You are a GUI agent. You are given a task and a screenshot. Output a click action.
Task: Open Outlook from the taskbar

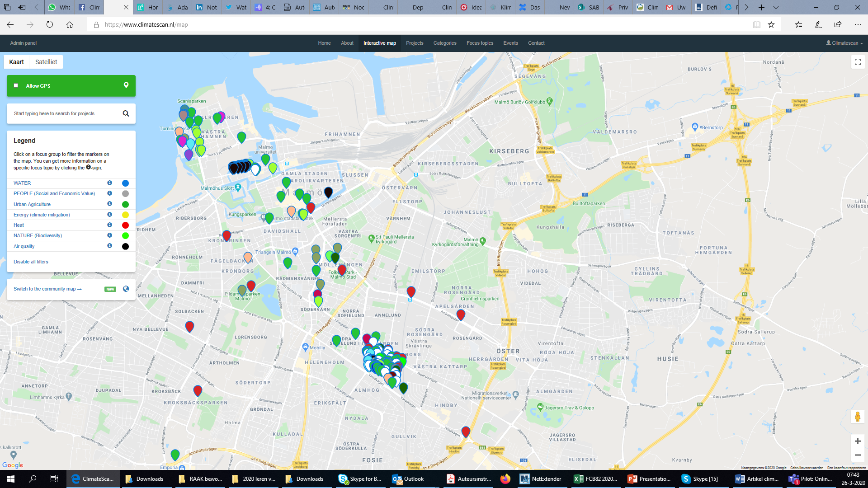[408, 479]
